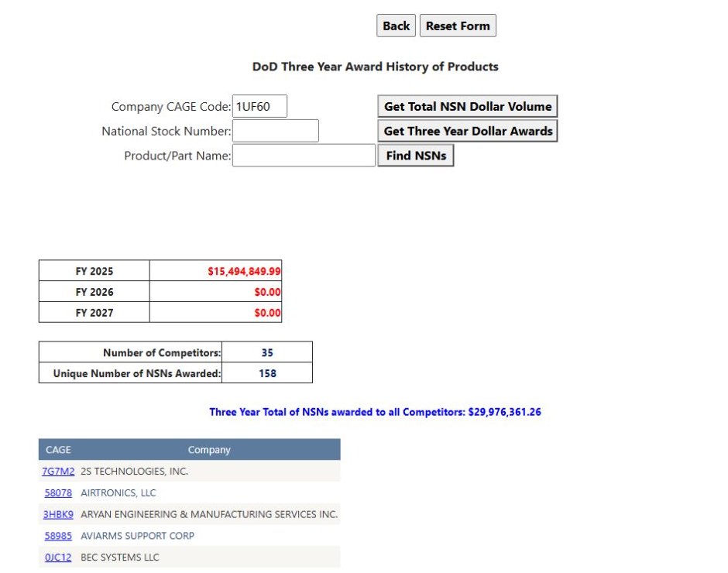Click company name BEC SYSTEMS LLC
Screen dimensions: 728x573
point(120,558)
